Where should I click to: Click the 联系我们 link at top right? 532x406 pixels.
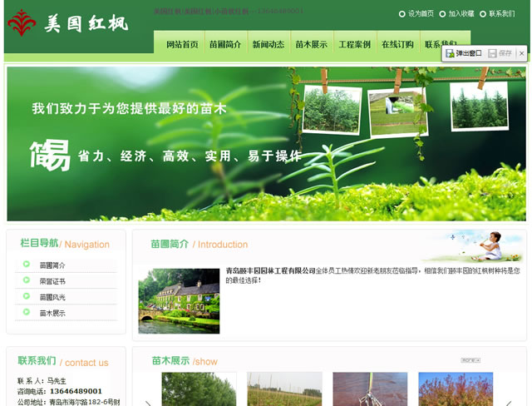(501, 14)
